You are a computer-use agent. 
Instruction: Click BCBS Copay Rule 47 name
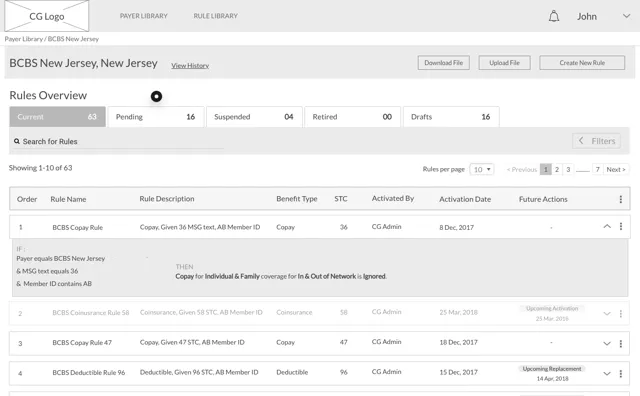82,343
